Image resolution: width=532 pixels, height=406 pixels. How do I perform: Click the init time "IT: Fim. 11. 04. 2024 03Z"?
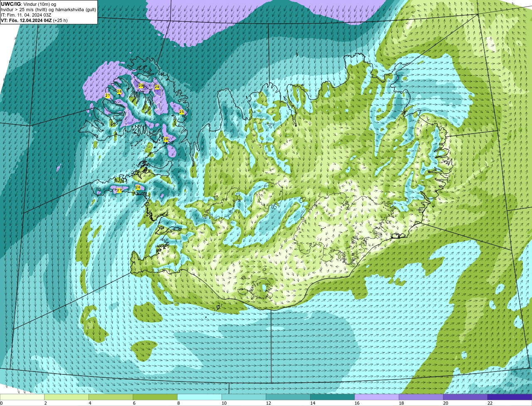pyautogui.click(x=26, y=15)
